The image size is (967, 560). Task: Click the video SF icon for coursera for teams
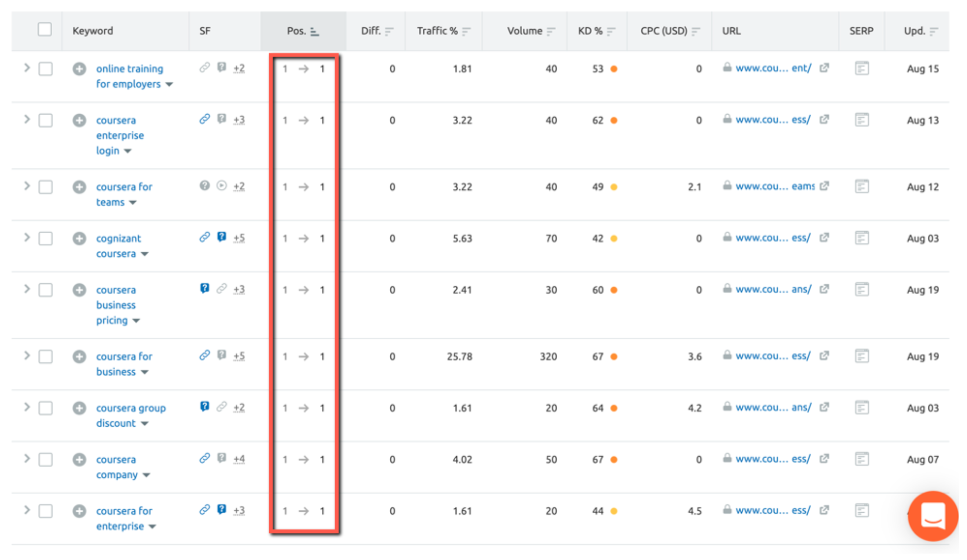pyautogui.click(x=221, y=186)
